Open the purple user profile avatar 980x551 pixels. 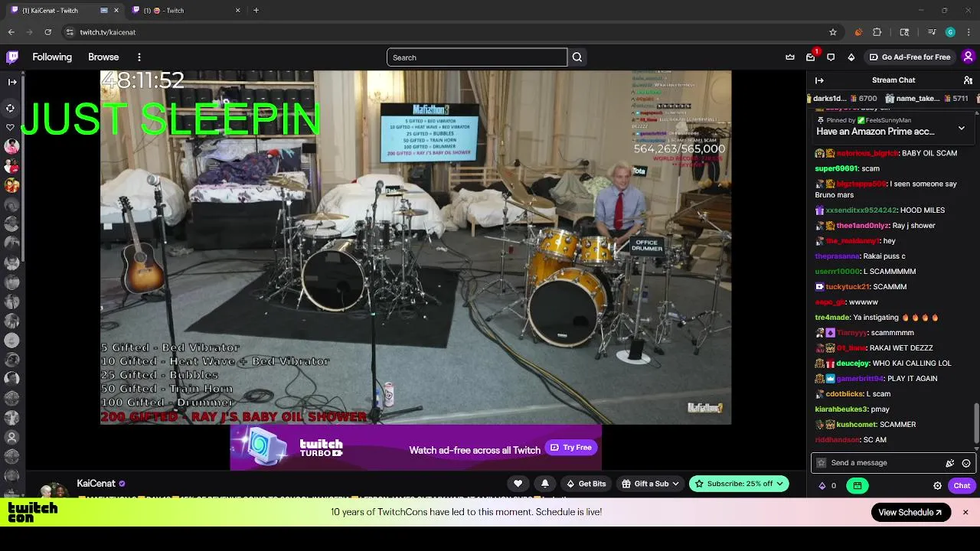coord(968,57)
